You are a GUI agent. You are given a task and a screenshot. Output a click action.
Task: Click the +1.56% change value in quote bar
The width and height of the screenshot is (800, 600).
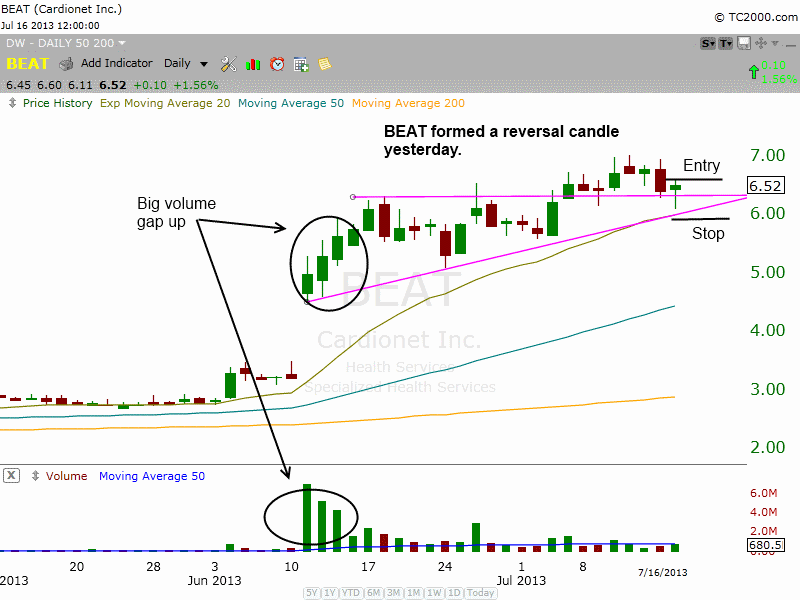pyautogui.click(x=196, y=85)
